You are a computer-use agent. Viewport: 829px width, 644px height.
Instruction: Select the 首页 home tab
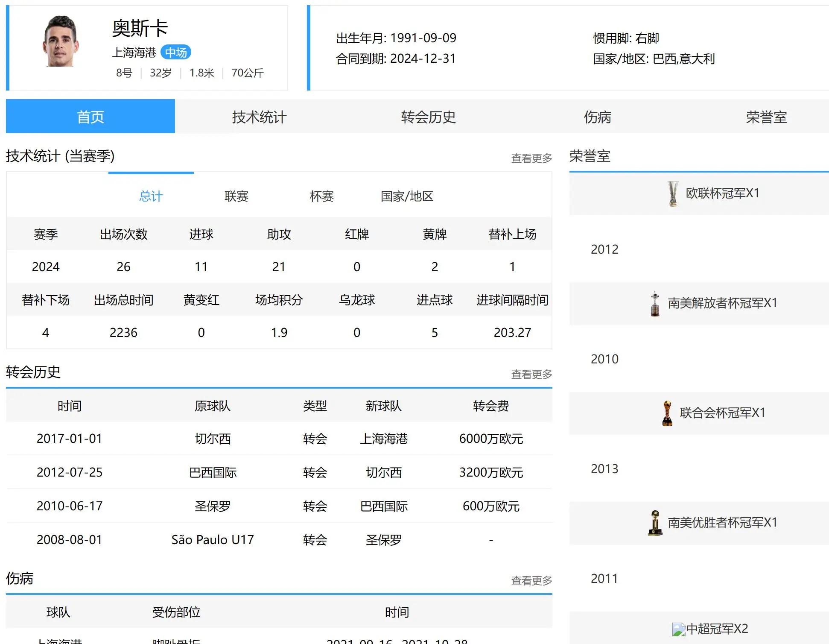[x=90, y=117]
